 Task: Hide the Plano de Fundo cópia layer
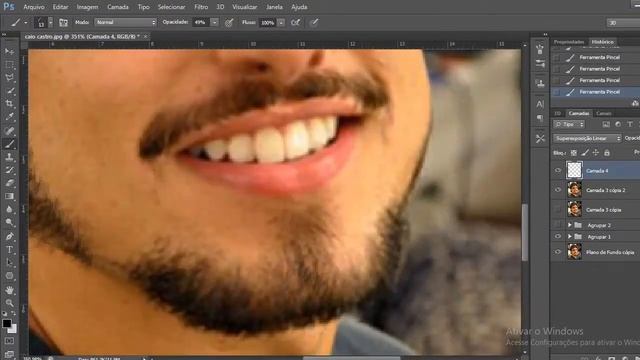(x=558, y=252)
